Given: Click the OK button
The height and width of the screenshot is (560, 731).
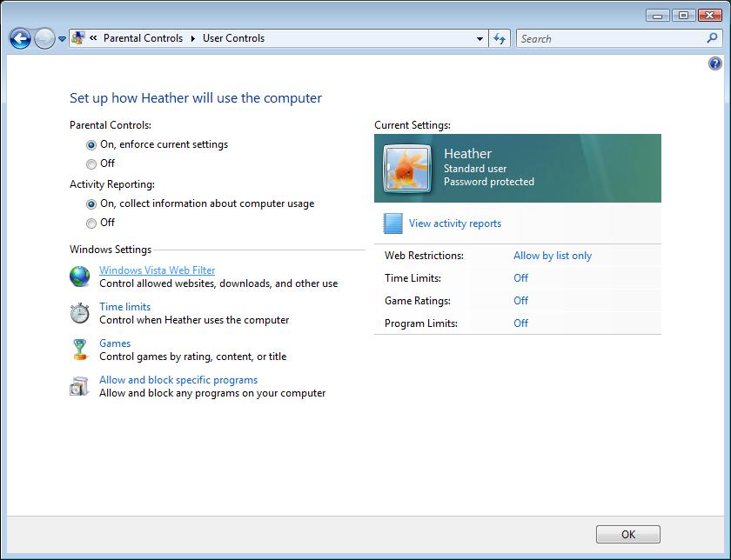Looking at the screenshot, I should pos(628,535).
